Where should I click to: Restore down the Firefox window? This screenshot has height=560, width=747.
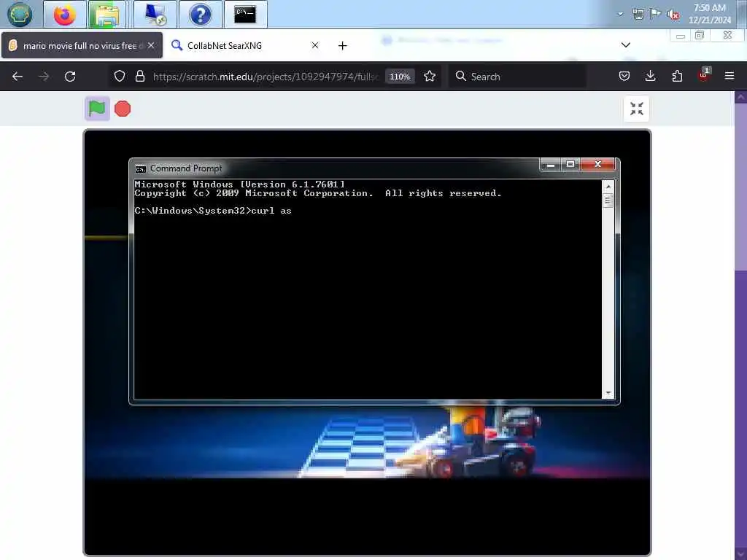pos(700,36)
